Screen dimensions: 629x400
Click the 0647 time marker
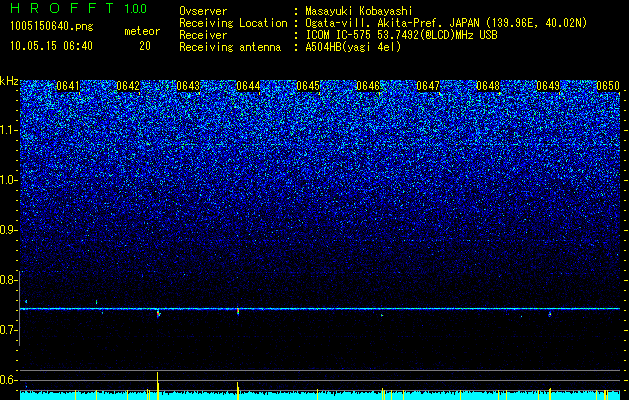click(428, 86)
